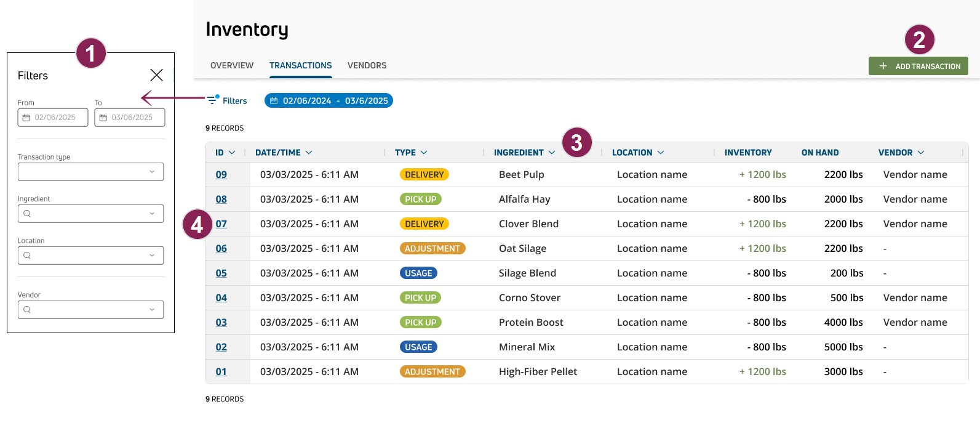The height and width of the screenshot is (436, 980).
Task: Open transaction ID 08 link
Action: click(221, 200)
